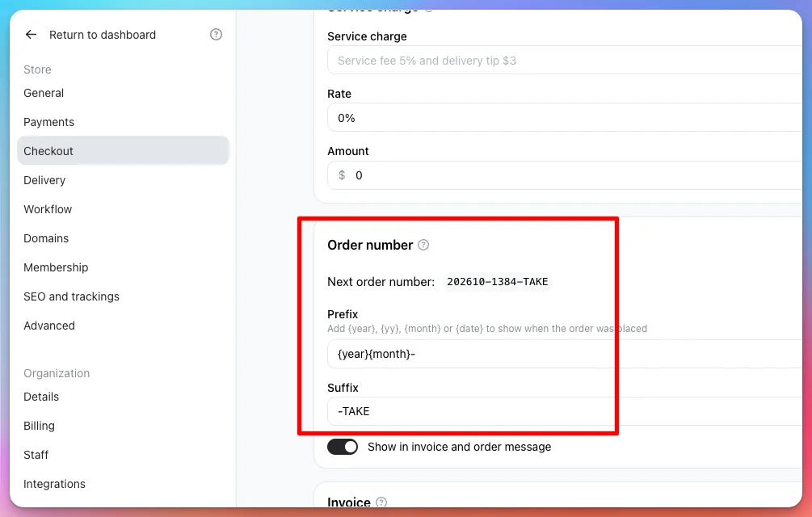Click the back arrow icon
This screenshot has height=517, width=812.
click(31, 35)
